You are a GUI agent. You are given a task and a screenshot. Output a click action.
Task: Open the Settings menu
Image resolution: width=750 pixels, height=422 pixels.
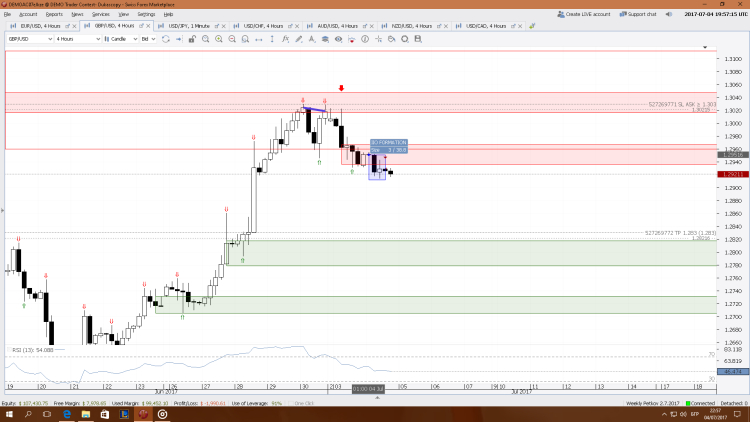146,14
